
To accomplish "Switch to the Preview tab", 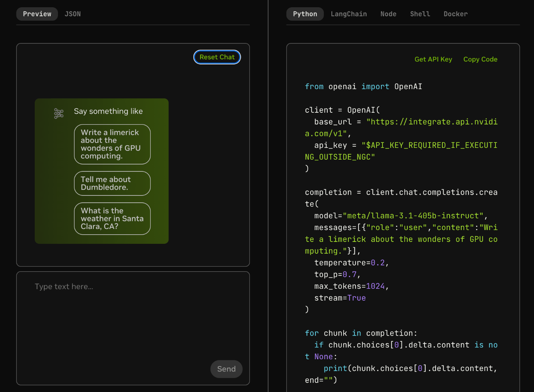I will (37, 14).
